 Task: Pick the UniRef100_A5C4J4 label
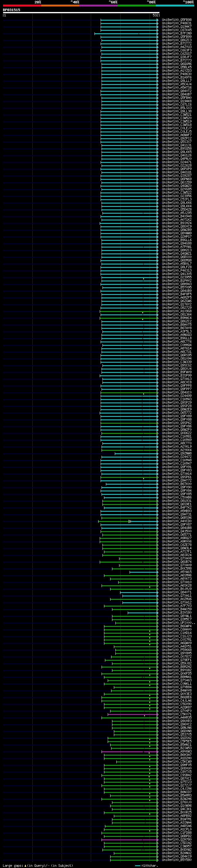pyautogui.click(x=177, y=84)
